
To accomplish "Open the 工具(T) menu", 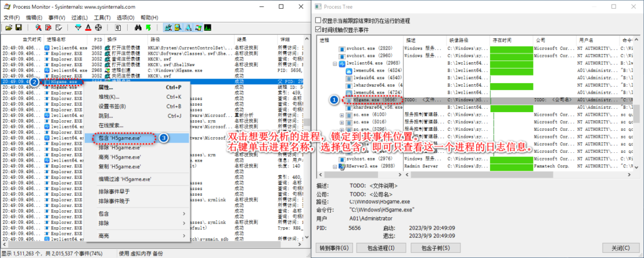I will (103, 18).
